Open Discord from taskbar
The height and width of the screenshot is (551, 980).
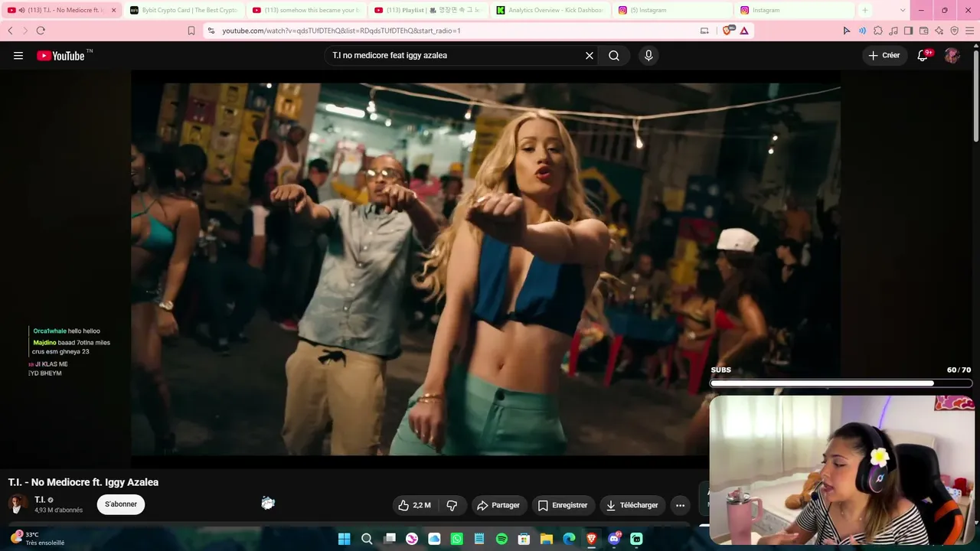pyautogui.click(x=614, y=539)
